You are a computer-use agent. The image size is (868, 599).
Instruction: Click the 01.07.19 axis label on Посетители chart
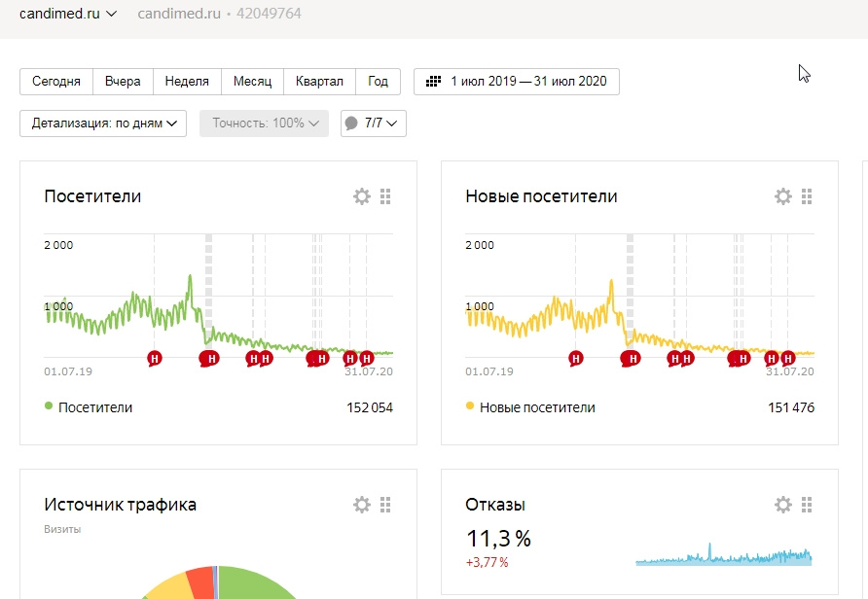pos(68,371)
